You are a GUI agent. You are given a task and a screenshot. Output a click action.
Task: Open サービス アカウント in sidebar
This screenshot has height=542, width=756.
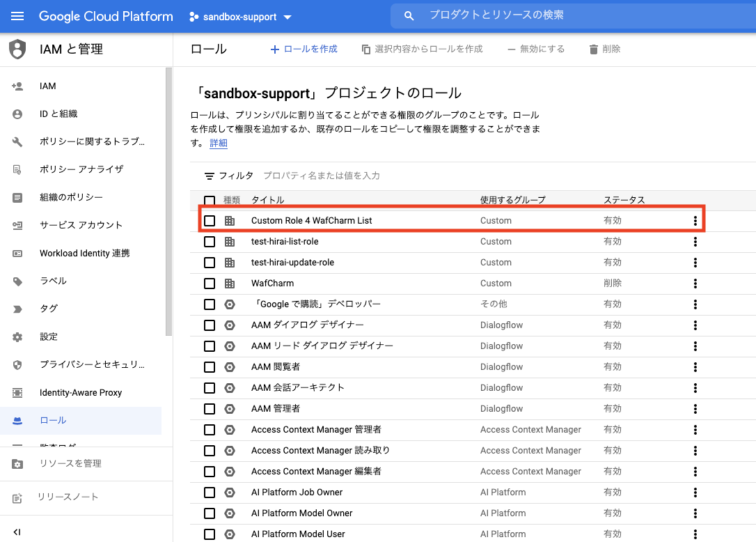click(81, 226)
